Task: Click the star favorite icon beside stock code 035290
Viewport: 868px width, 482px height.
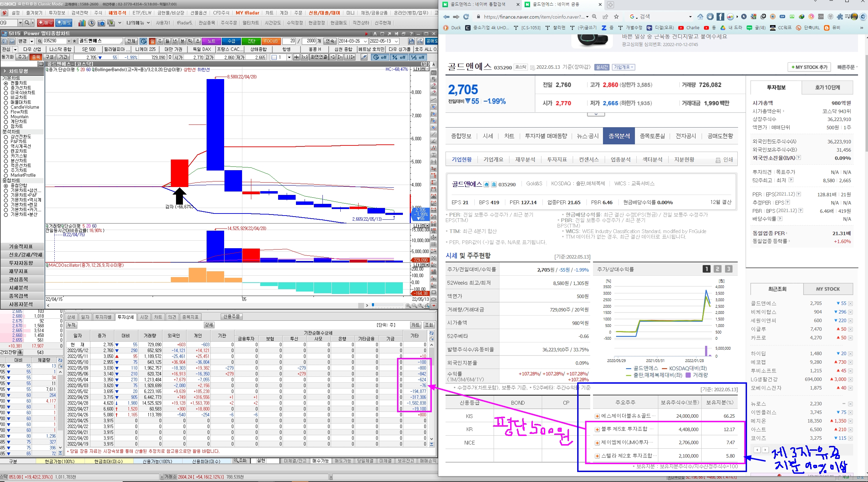Action: tap(74, 41)
